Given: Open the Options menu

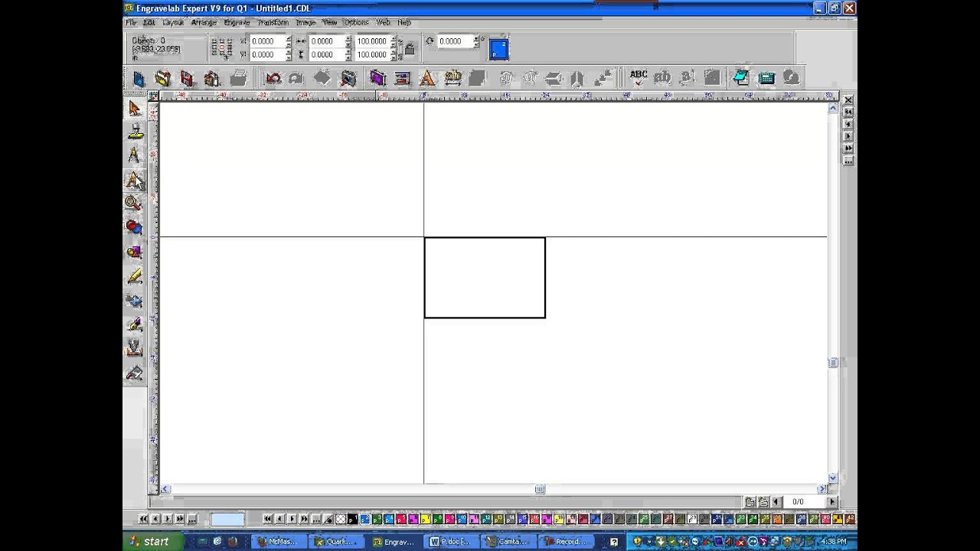Looking at the screenshot, I should coord(356,22).
